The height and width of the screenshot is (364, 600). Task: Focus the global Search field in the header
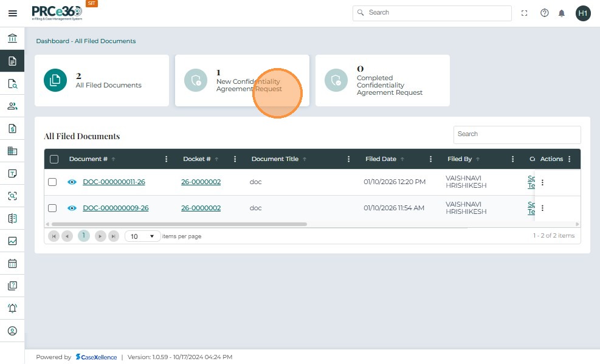click(x=432, y=13)
